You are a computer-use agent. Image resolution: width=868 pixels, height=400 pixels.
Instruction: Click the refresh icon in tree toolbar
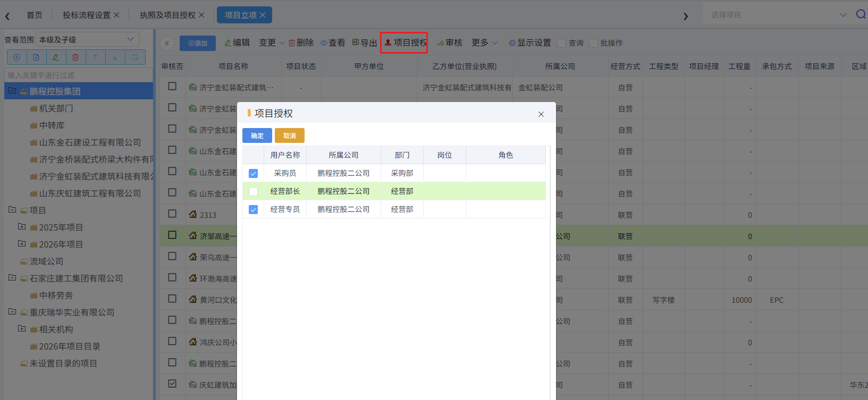pyautogui.click(x=135, y=57)
